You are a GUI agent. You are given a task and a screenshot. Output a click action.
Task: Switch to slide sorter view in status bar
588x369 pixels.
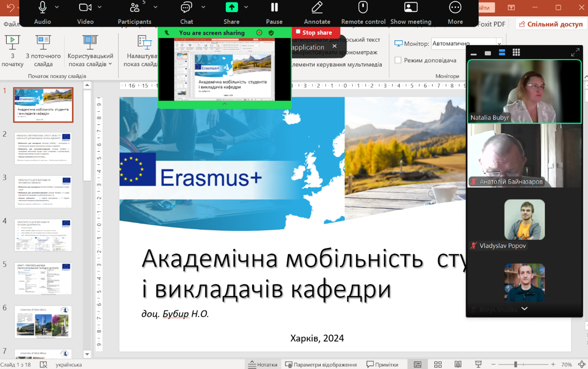pos(438,364)
